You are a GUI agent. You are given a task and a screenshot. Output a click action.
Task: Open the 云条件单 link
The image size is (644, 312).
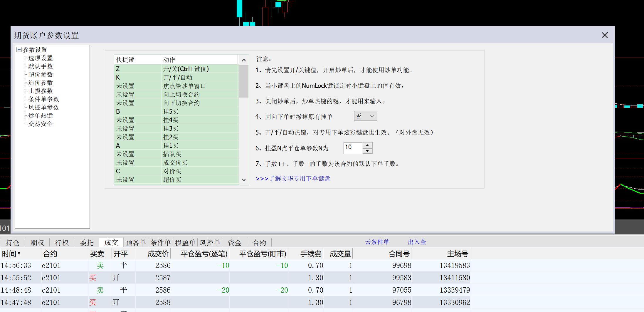pyautogui.click(x=377, y=242)
